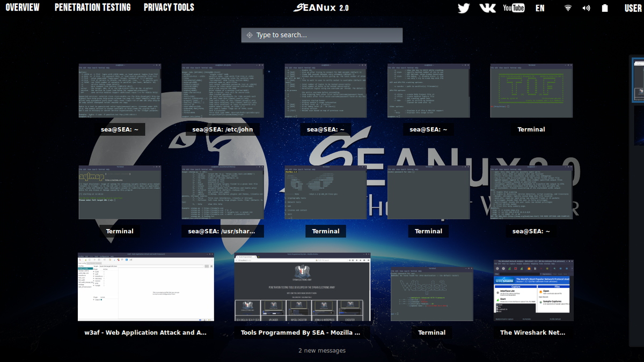Open the VK social icon

487,8
